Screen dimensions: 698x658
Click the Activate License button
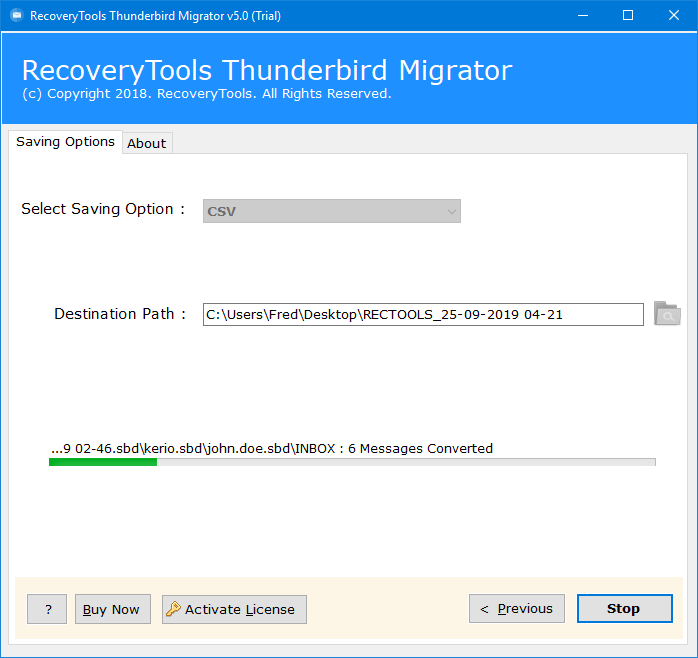coord(234,609)
